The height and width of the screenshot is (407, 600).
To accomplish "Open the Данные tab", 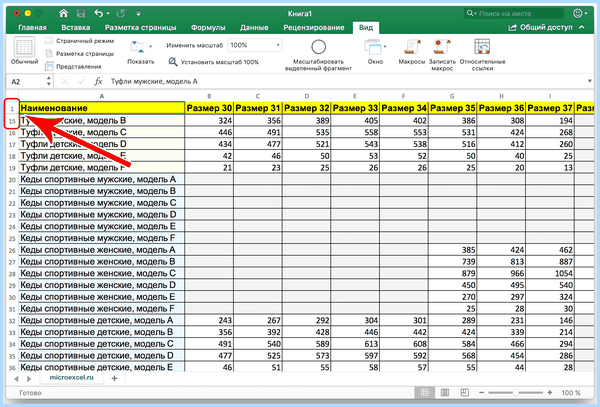I will point(254,28).
